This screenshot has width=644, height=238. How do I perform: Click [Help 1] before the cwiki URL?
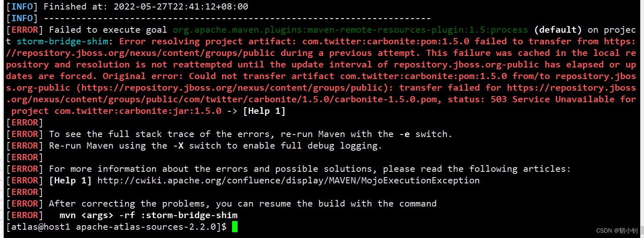pos(70,180)
